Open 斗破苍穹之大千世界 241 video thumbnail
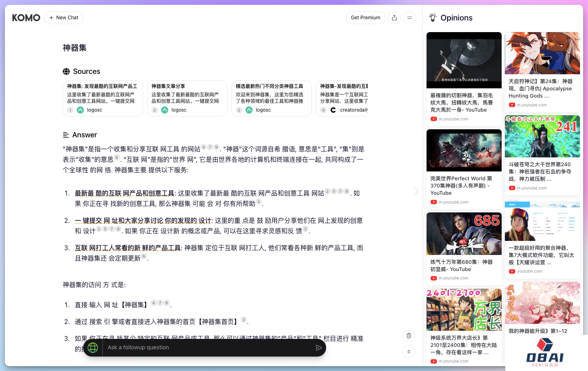588x371 pixels. pos(542,137)
